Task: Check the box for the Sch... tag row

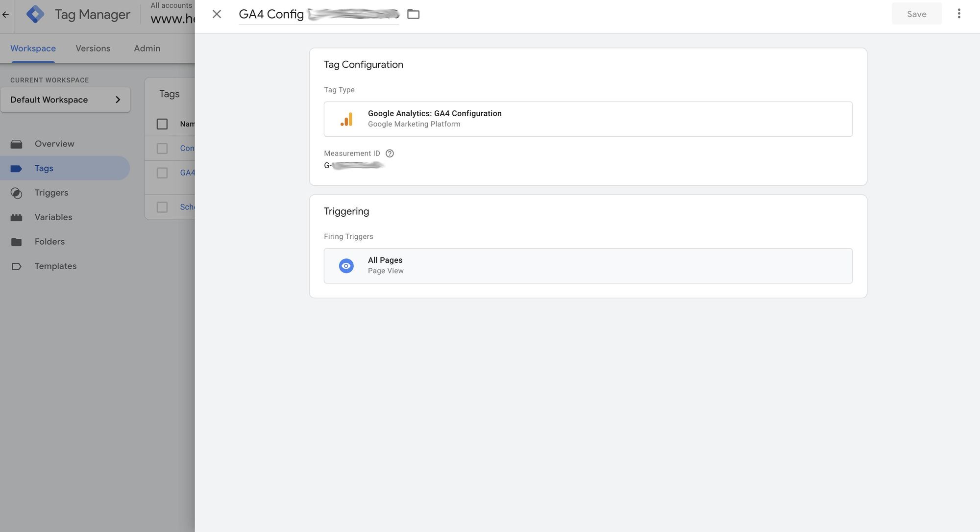Action: coord(162,207)
